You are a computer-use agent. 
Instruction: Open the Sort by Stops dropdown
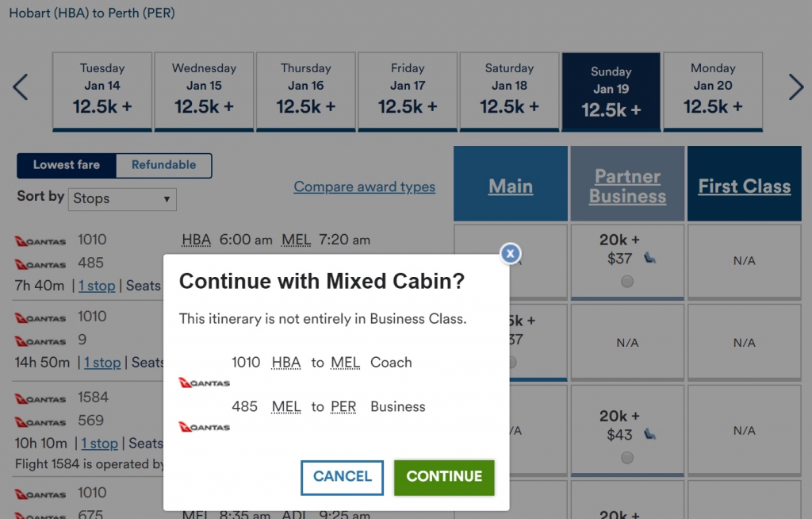pyautogui.click(x=121, y=199)
